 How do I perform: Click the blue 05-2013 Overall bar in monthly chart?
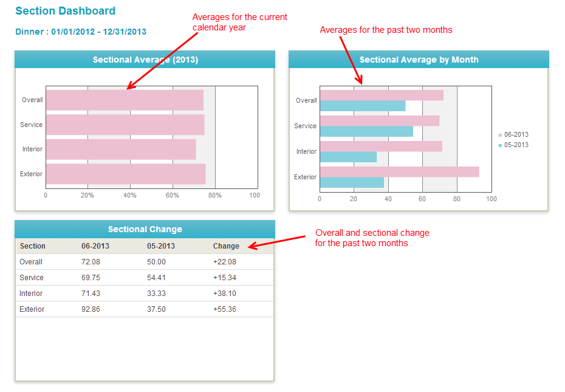363,106
